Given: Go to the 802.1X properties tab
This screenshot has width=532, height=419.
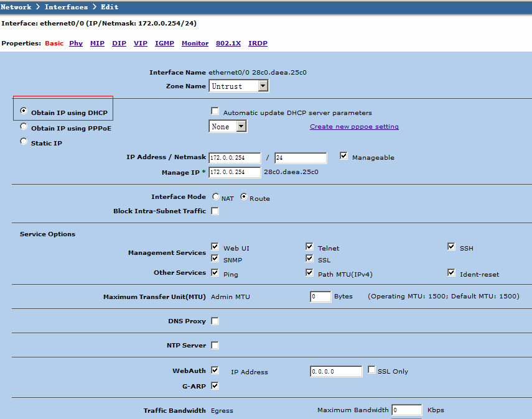Looking at the screenshot, I should click(x=227, y=44).
